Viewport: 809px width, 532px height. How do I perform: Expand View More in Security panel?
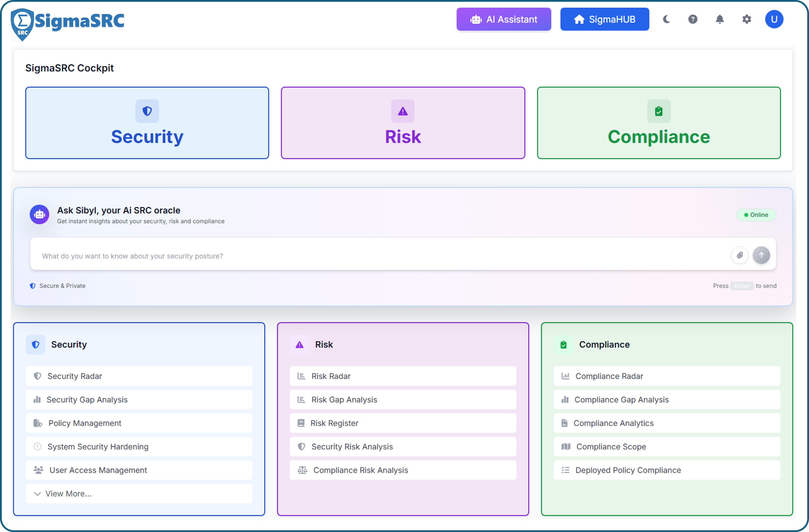(x=139, y=494)
